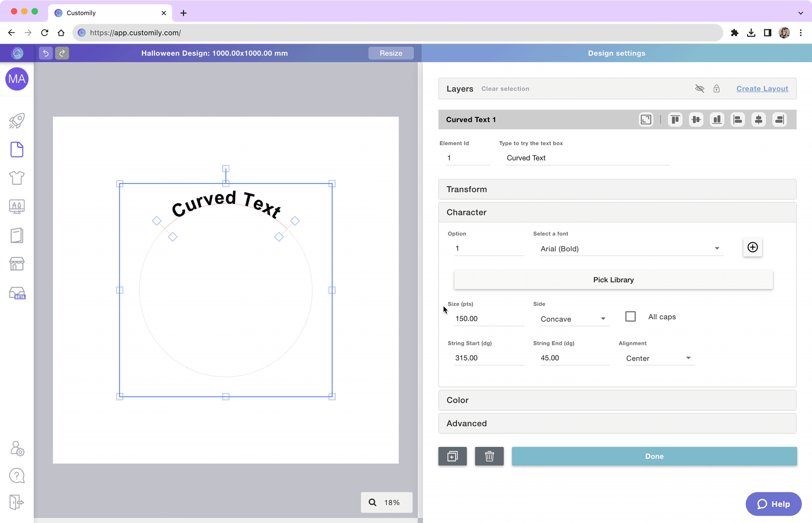Click the browser reload button

coord(44,33)
